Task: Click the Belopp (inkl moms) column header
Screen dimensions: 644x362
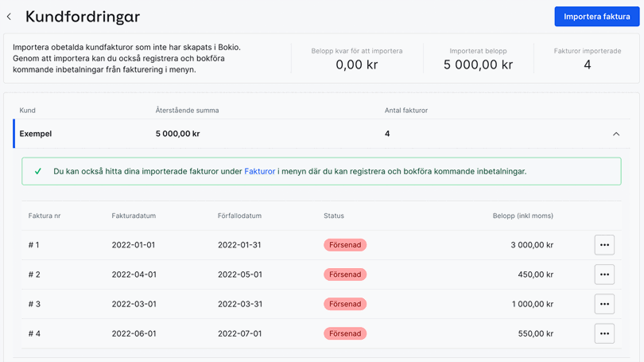Action: coord(522,216)
